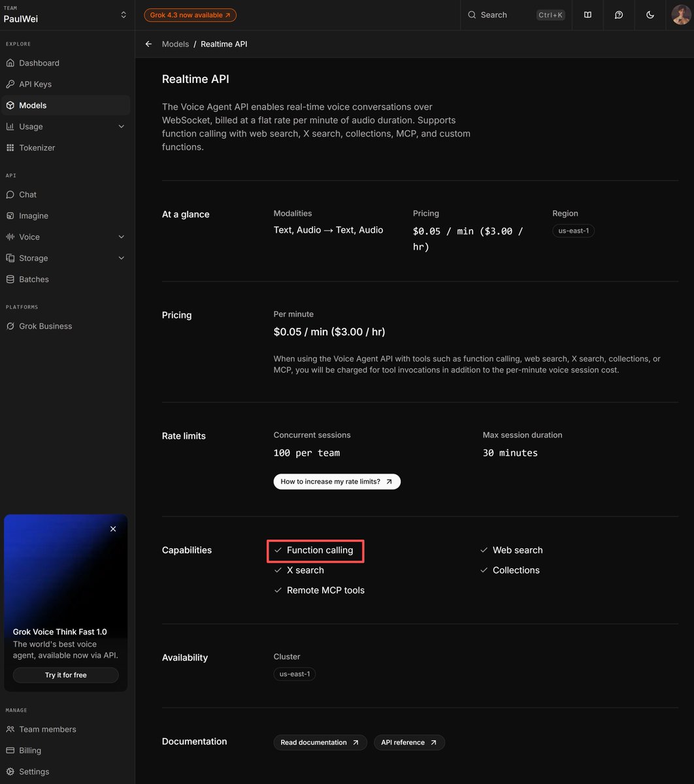The width and height of the screenshot is (694, 784).
Task: Click the Chat speech bubble icon
Action: [x=10, y=195]
